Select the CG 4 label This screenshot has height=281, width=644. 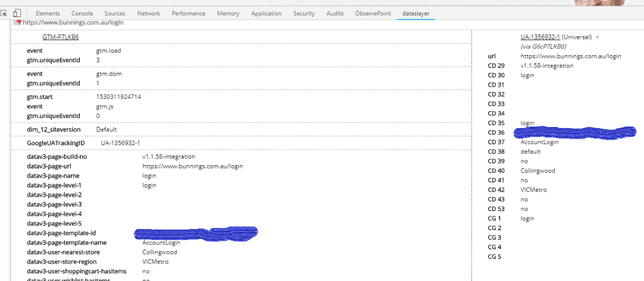click(x=494, y=248)
